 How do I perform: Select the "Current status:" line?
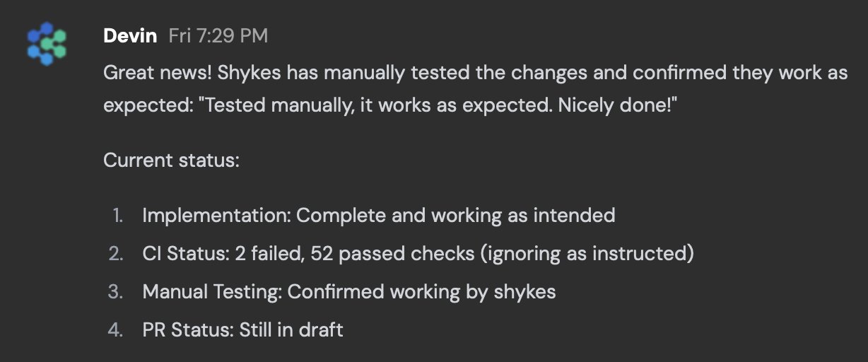[172, 160]
